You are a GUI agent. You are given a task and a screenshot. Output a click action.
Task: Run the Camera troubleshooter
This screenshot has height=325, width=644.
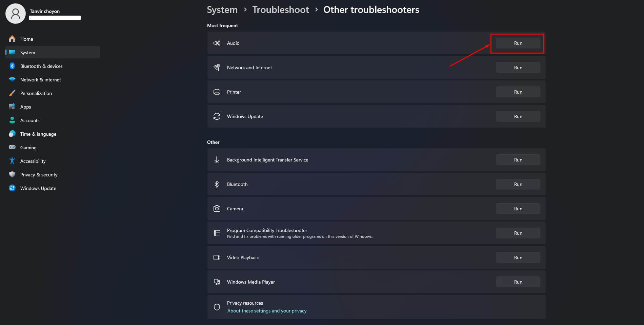coord(518,209)
